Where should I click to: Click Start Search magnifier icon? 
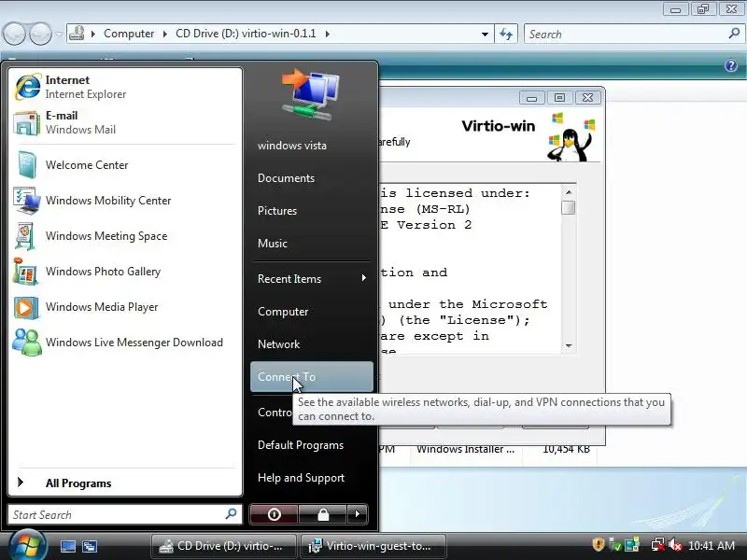pyautogui.click(x=231, y=514)
